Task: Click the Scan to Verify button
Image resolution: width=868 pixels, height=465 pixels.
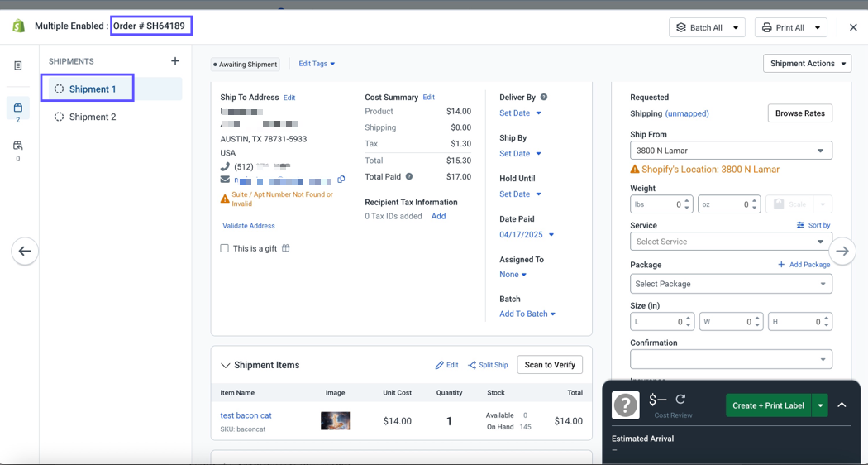Action: [x=550, y=365]
